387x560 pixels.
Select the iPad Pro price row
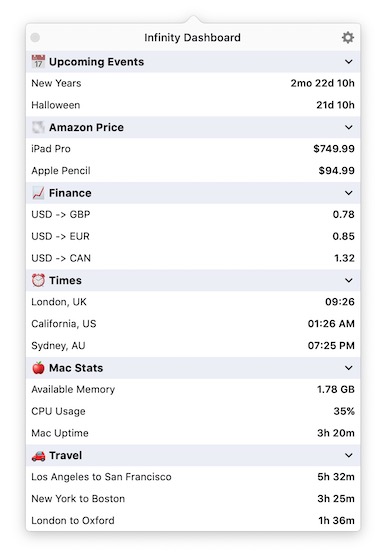pyautogui.click(x=193, y=149)
